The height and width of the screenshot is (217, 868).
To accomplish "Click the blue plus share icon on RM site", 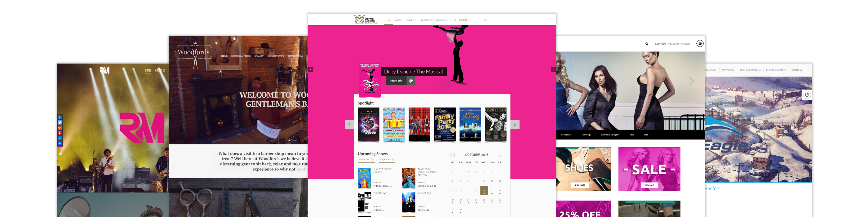I will coord(60,144).
